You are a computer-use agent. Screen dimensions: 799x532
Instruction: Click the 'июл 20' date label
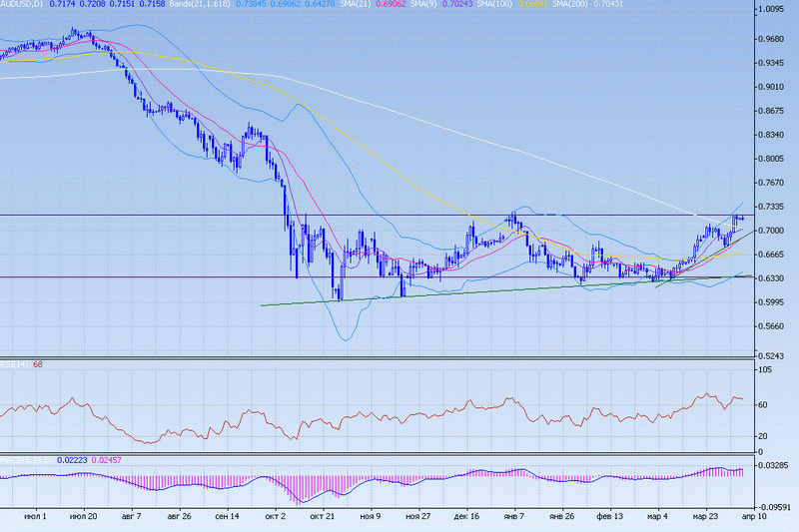coord(83,518)
